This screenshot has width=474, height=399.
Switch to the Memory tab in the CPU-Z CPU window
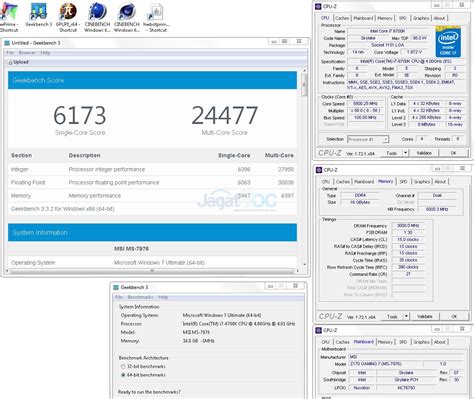pos(385,18)
